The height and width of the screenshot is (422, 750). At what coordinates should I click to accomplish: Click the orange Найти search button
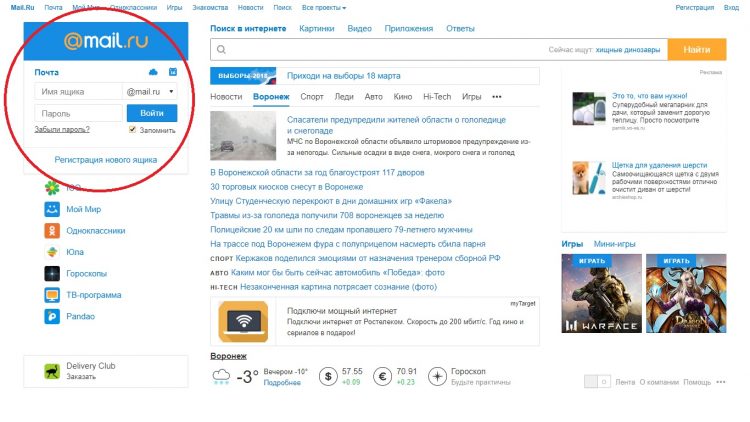click(x=697, y=49)
